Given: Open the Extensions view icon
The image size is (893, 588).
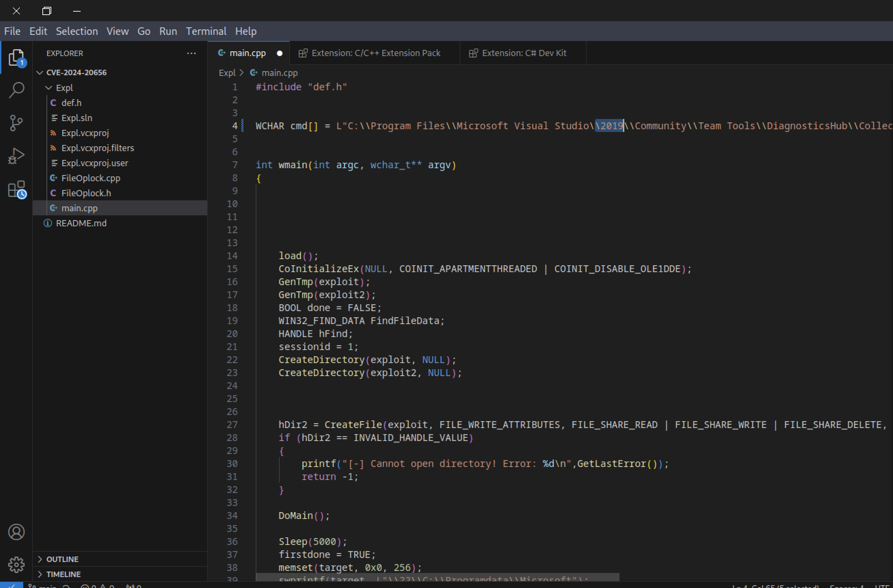Looking at the screenshot, I should 16,189.
